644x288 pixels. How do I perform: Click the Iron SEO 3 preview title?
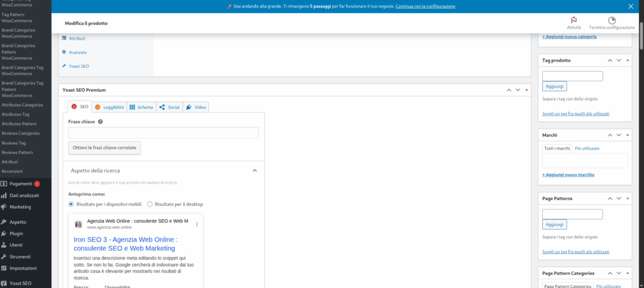click(126, 243)
